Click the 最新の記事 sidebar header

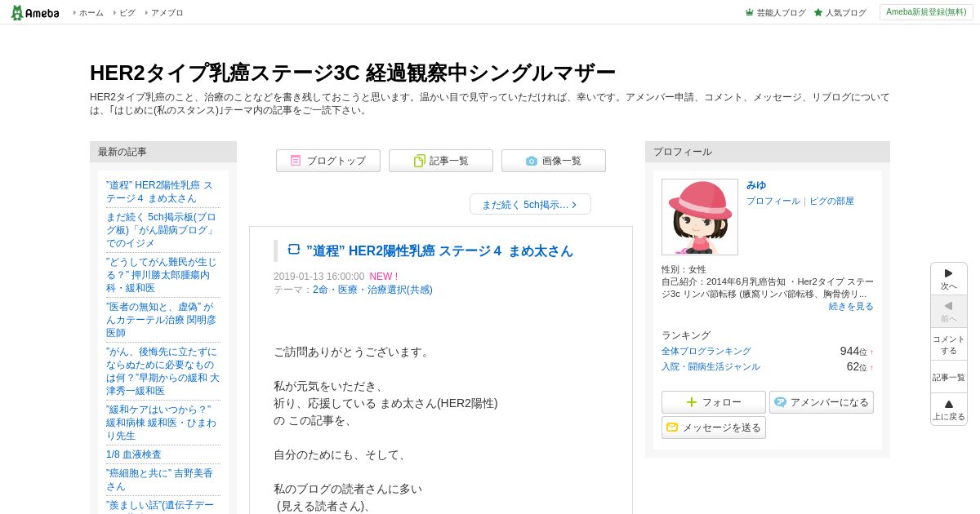click(163, 152)
